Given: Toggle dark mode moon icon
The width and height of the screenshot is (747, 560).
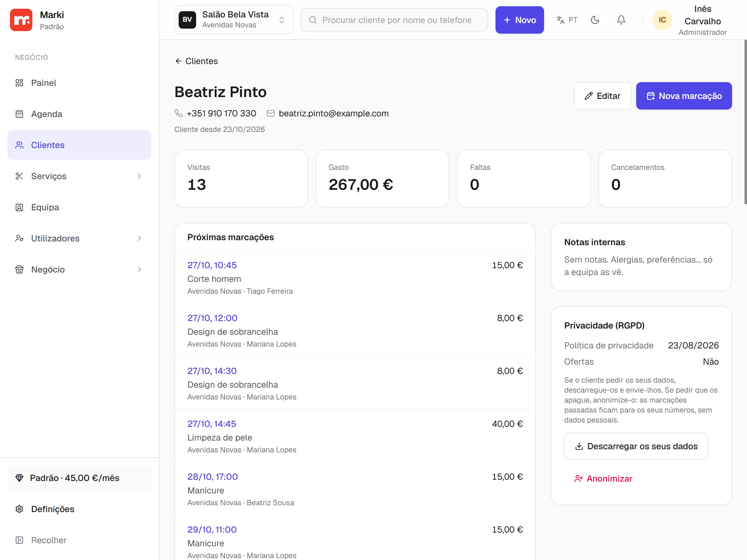Looking at the screenshot, I should point(595,20).
